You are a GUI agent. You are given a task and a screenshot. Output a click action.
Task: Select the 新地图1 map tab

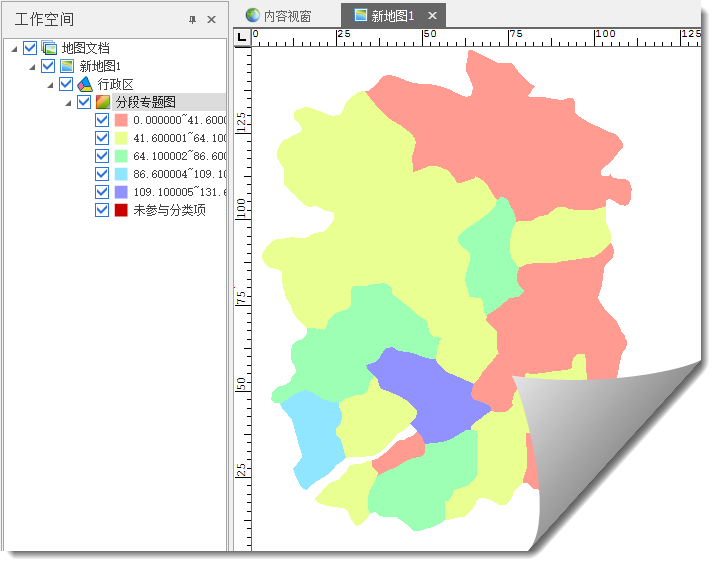click(x=392, y=16)
